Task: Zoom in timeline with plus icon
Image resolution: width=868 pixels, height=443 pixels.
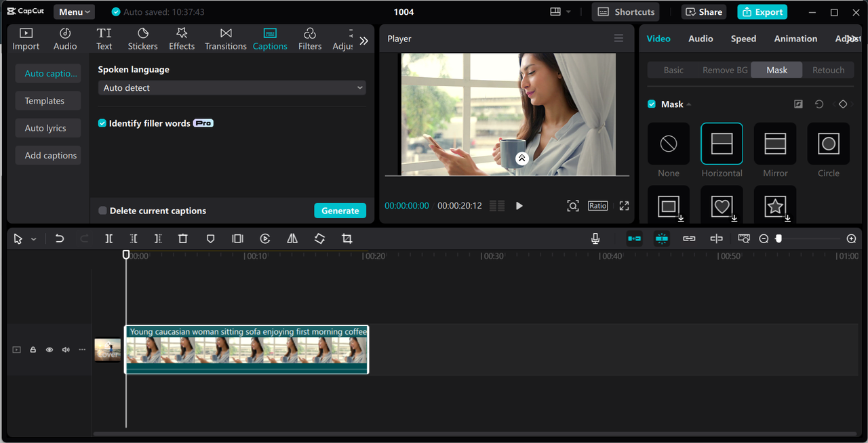Action: tap(852, 238)
